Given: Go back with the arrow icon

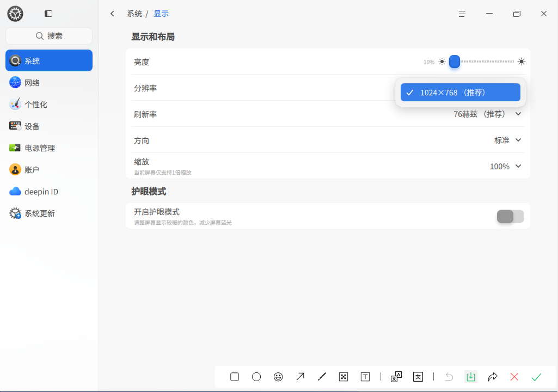Looking at the screenshot, I should click(x=112, y=14).
